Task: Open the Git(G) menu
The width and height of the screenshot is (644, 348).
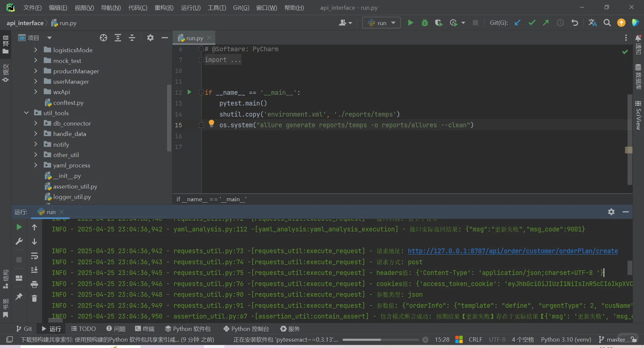Action: click(x=241, y=7)
